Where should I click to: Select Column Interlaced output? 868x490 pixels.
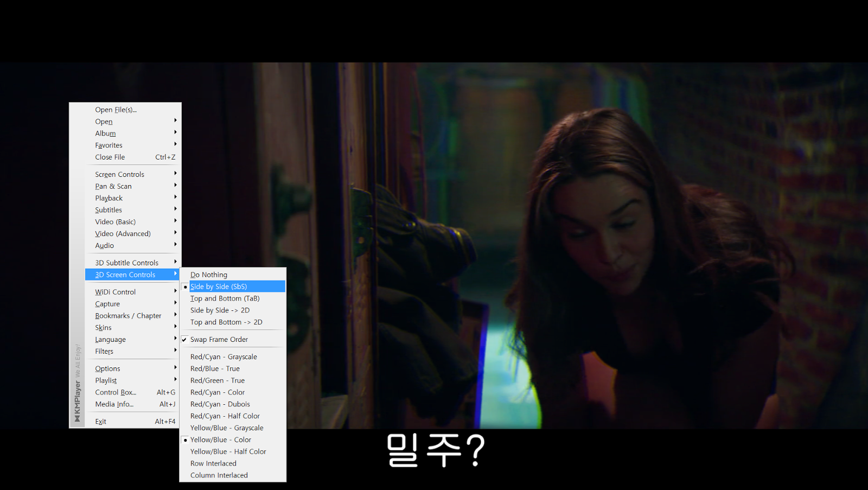233,475
